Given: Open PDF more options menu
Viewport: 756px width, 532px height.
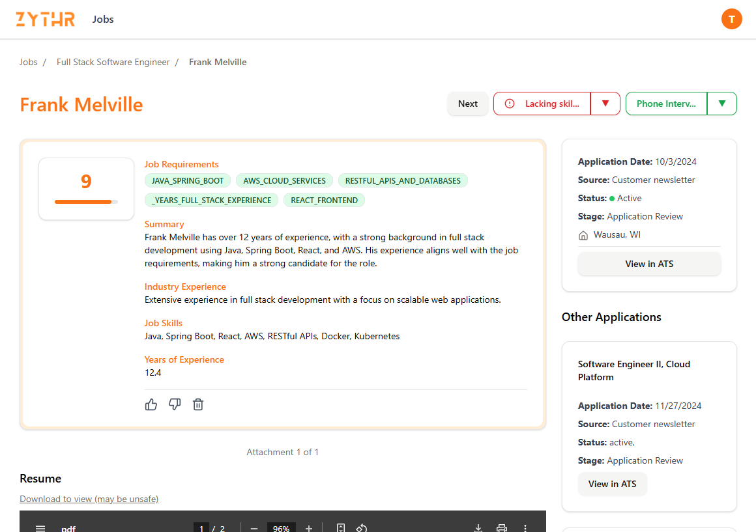Looking at the screenshot, I should (525, 527).
